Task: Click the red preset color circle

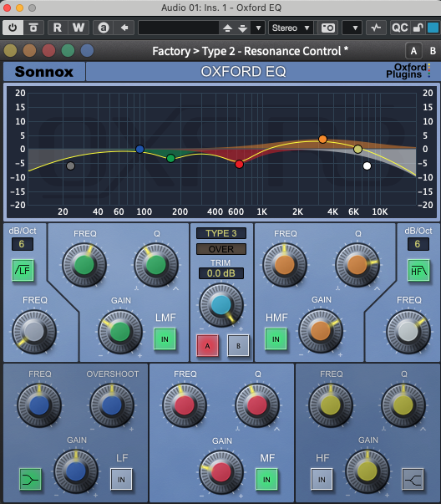Action: pyautogui.click(x=48, y=50)
